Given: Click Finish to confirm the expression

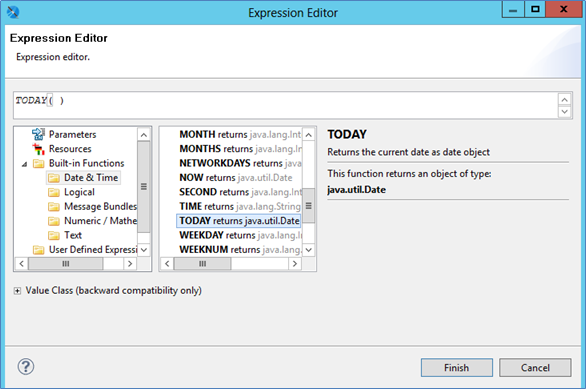Looking at the screenshot, I should pos(457,368).
